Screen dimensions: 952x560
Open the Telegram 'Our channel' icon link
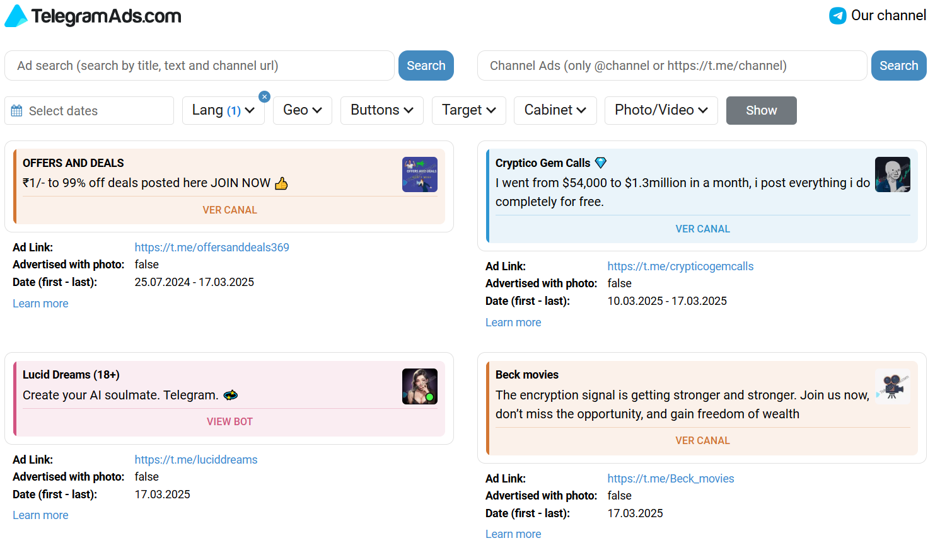click(x=837, y=16)
